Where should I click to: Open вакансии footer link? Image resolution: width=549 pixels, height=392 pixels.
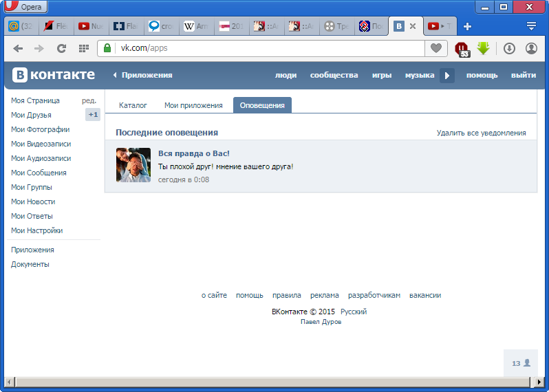pos(425,296)
